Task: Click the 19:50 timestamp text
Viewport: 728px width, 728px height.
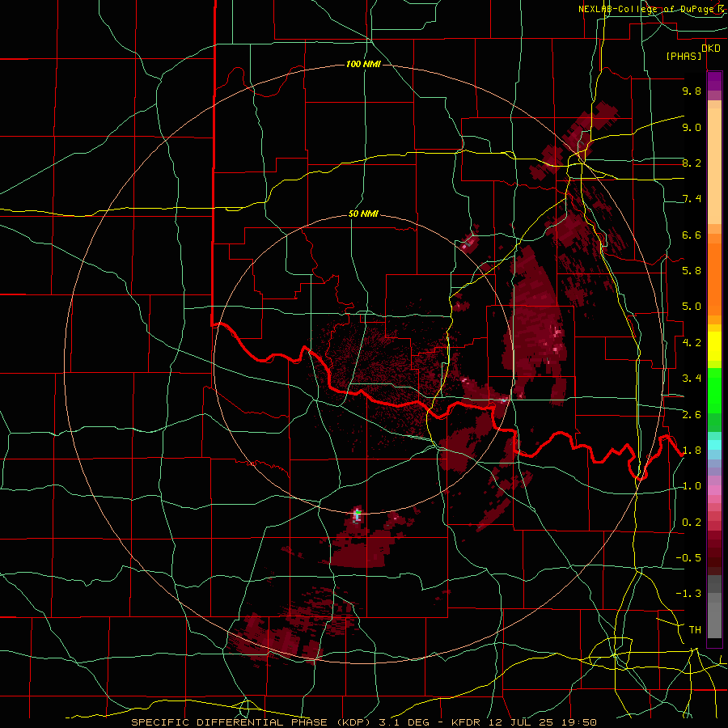Action: [580, 722]
